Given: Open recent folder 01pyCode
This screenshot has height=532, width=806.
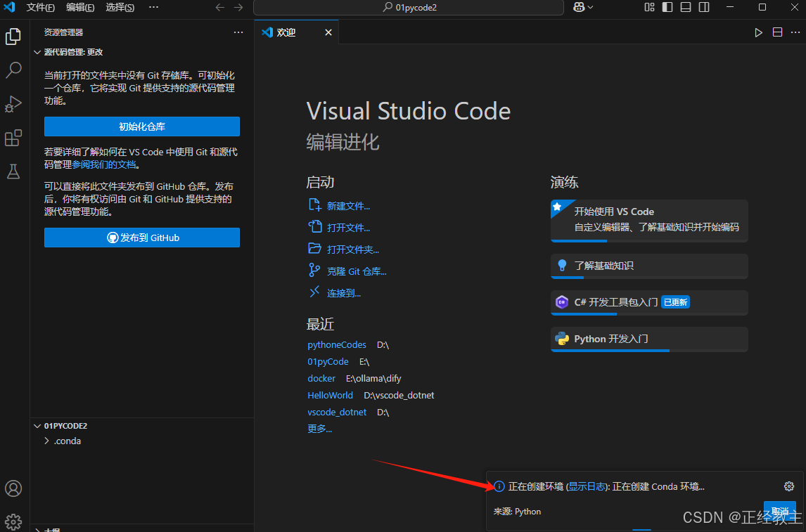Looking at the screenshot, I should click(328, 362).
